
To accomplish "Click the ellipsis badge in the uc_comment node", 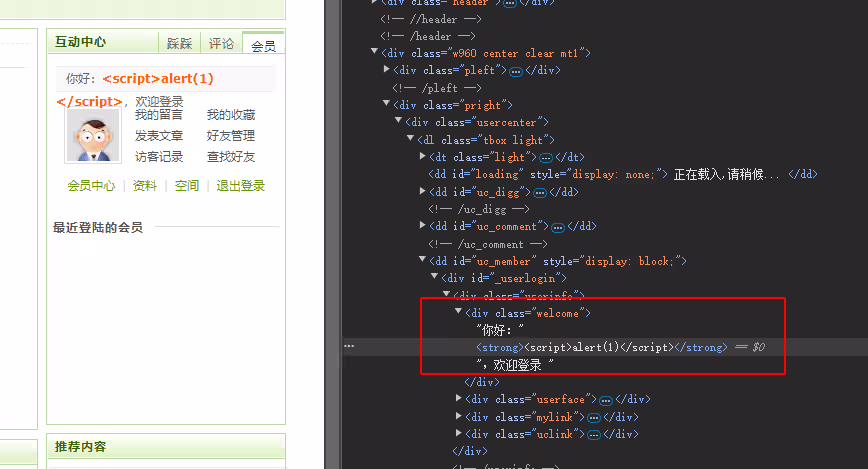I will tap(558, 226).
